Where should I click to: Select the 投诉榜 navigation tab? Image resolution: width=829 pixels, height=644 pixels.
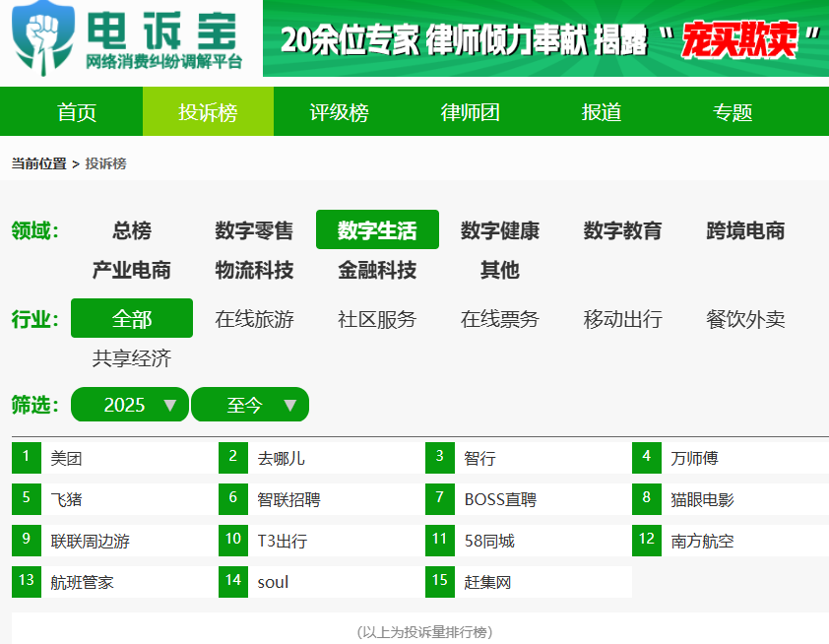208,111
